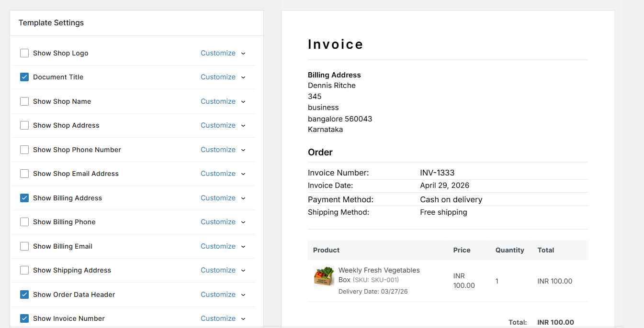Open Customize for Show Invoice Number
The width and height of the screenshot is (644, 328).
(218, 318)
